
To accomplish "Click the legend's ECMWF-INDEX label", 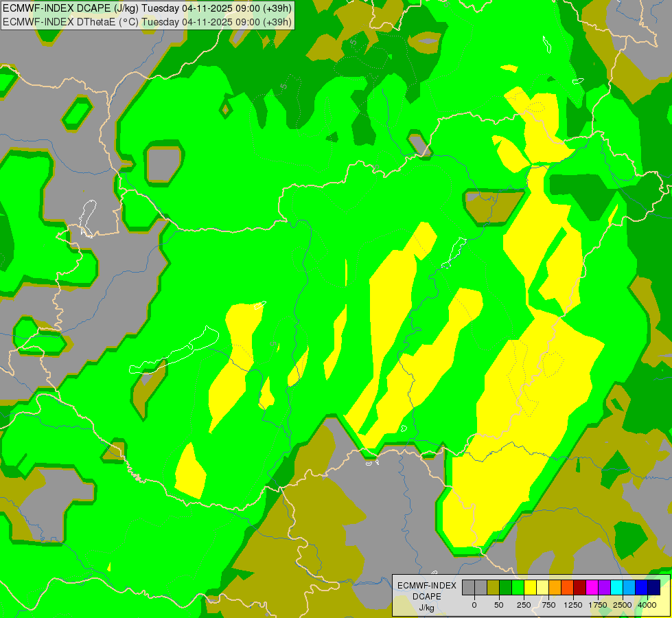I will pos(427,586).
